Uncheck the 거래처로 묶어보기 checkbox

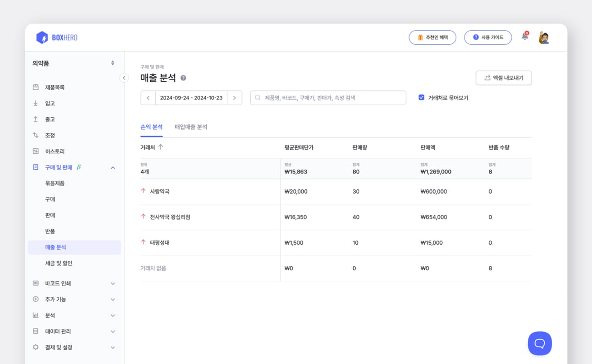[x=421, y=97]
